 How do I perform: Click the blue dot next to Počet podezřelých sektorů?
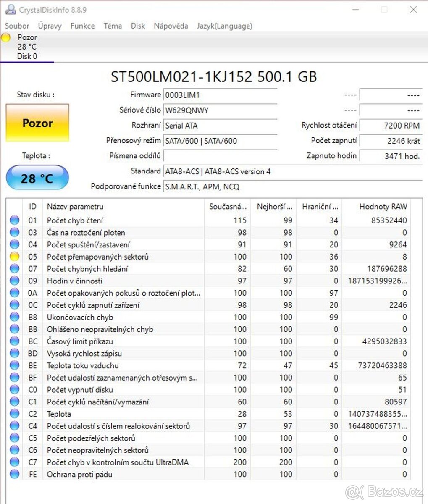(14, 438)
